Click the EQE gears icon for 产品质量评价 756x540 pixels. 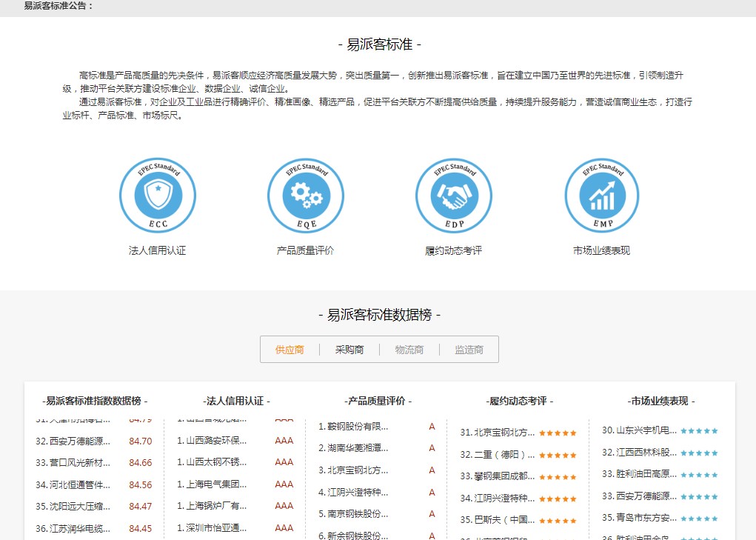(x=305, y=195)
